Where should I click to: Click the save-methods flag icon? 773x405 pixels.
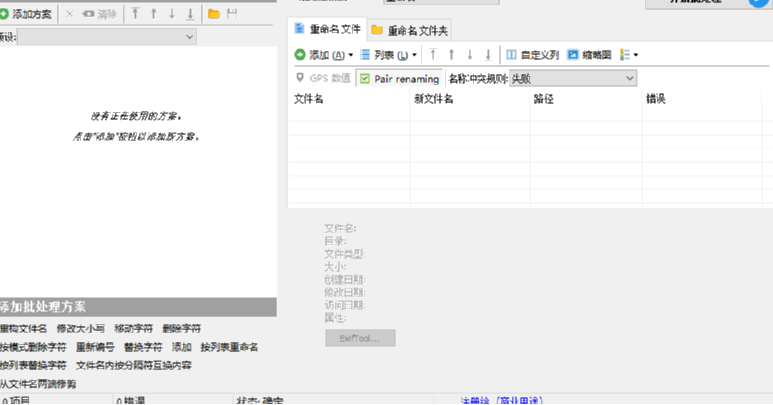click(232, 14)
